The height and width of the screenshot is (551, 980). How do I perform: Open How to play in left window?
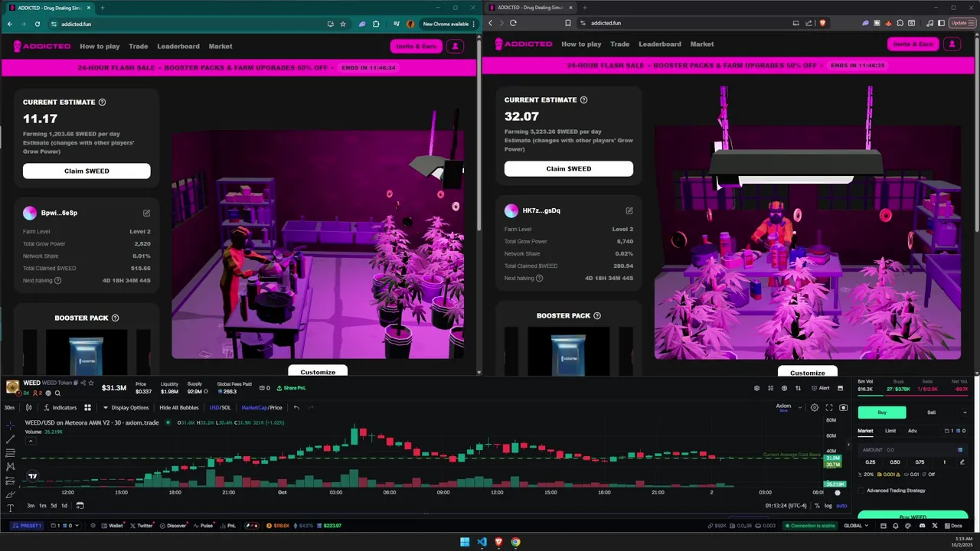click(100, 46)
